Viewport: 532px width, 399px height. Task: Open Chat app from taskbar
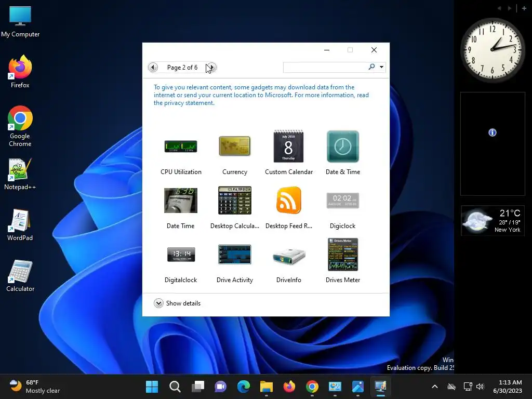[220, 387]
